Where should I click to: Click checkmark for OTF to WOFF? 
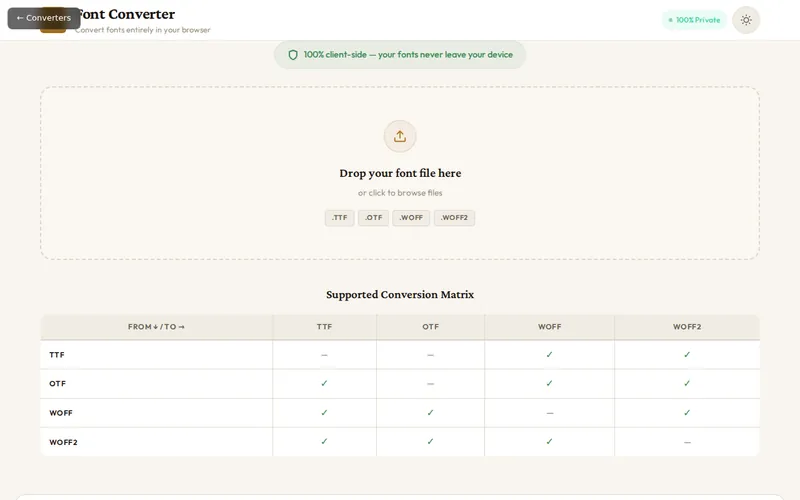click(x=549, y=383)
